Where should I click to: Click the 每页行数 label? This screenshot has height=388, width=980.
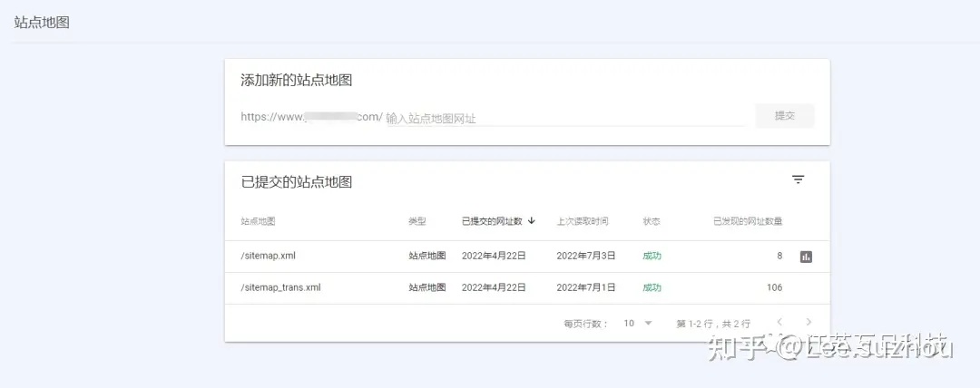[x=586, y=324]
